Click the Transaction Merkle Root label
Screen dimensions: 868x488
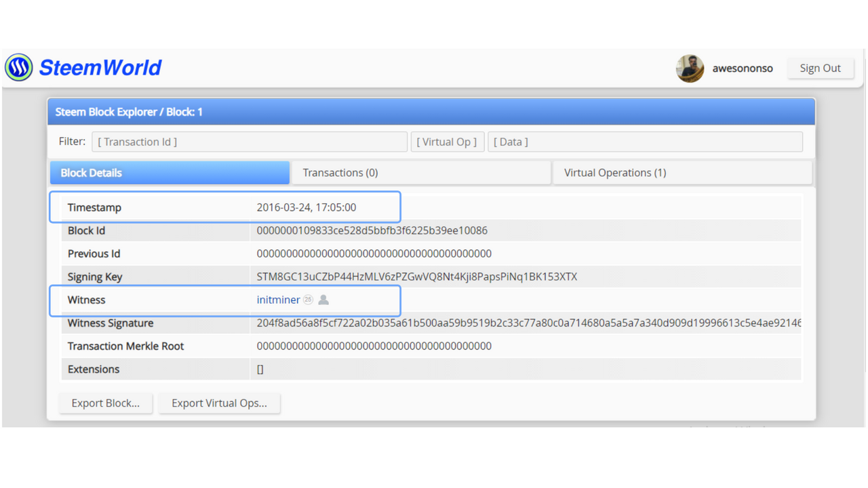(x=125, y=346)
